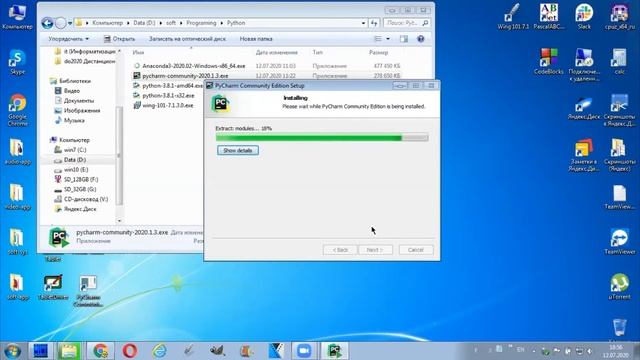Select win10 (E:) drive
The image size is (640, 360).
click(x=76, y=169)
